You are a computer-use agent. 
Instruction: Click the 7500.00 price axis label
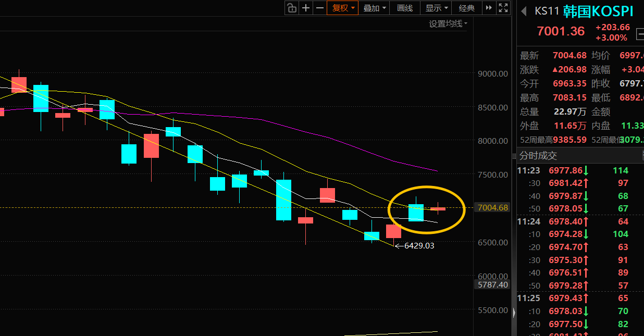tap(492, 175)
